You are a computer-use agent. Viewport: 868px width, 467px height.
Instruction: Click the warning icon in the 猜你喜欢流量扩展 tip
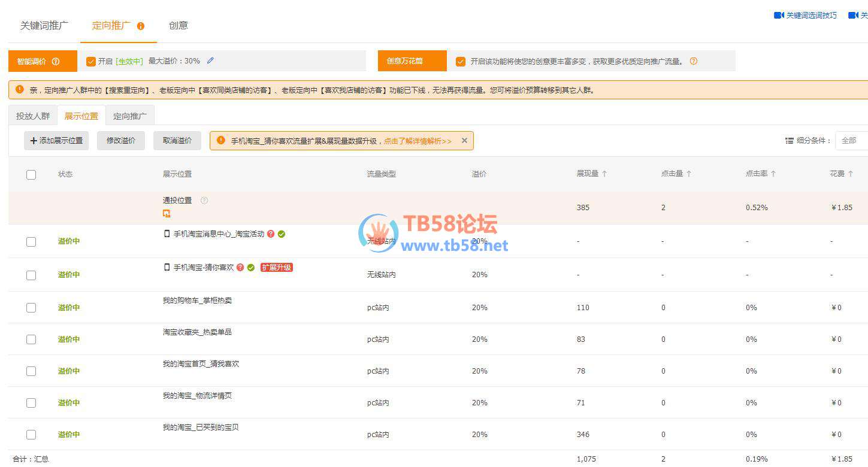pyautogui.click(x=221, y=140)
